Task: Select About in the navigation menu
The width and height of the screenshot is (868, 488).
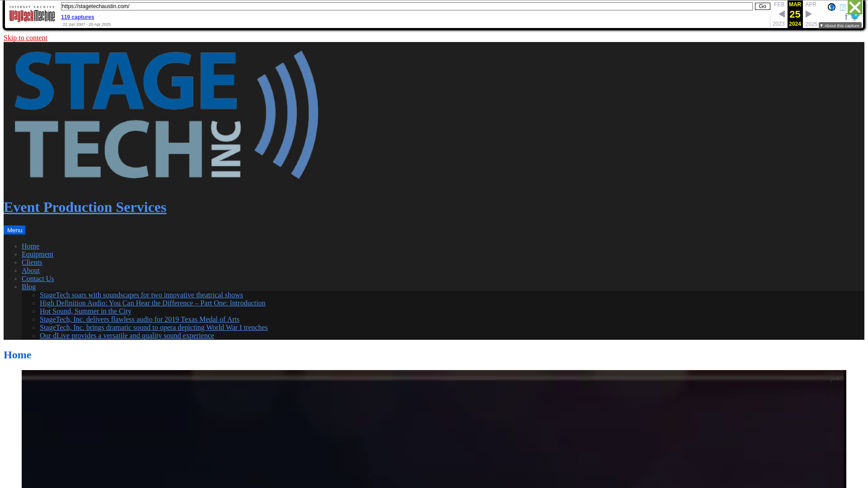Action: click(x=31, y=271)
